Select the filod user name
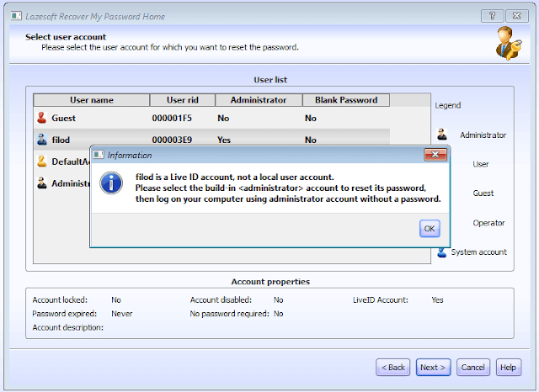The width and height of the screenshot is (539, 392). coord(61,140)
